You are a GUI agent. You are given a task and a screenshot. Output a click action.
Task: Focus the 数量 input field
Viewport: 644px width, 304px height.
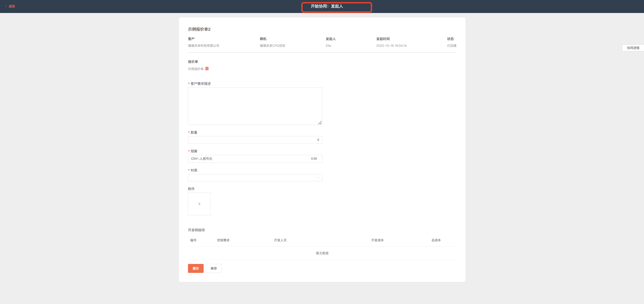(255, 140)
